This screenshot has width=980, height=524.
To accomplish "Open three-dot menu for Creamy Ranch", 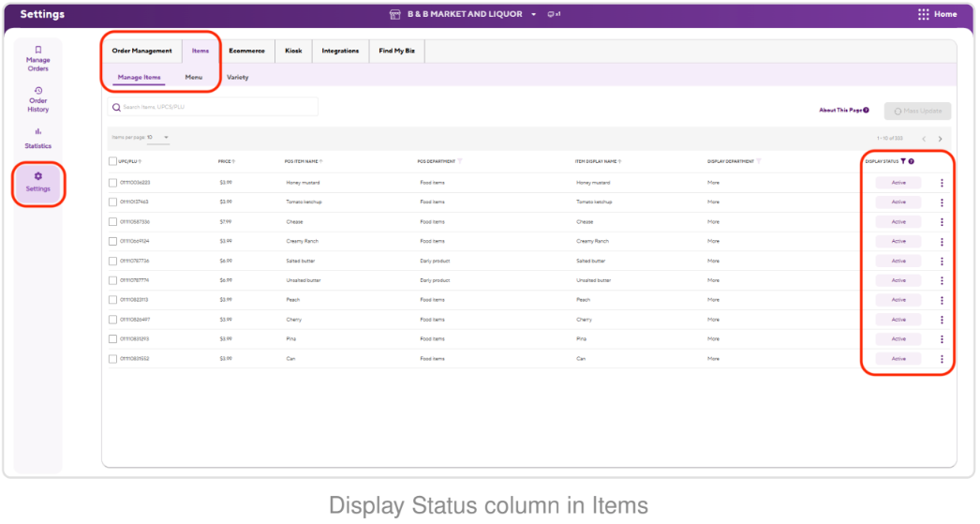I will coord(942,241).
